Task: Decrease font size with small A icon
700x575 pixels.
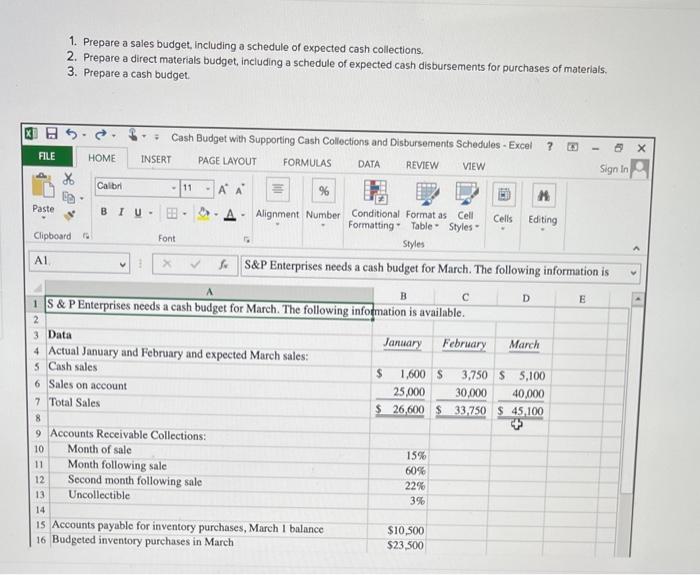Action: (x=240, y=190)
